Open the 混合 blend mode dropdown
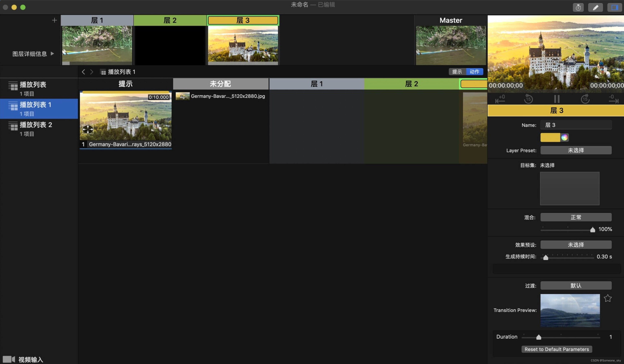This screenshot has height=364, width=624. [x=576, y=217]
